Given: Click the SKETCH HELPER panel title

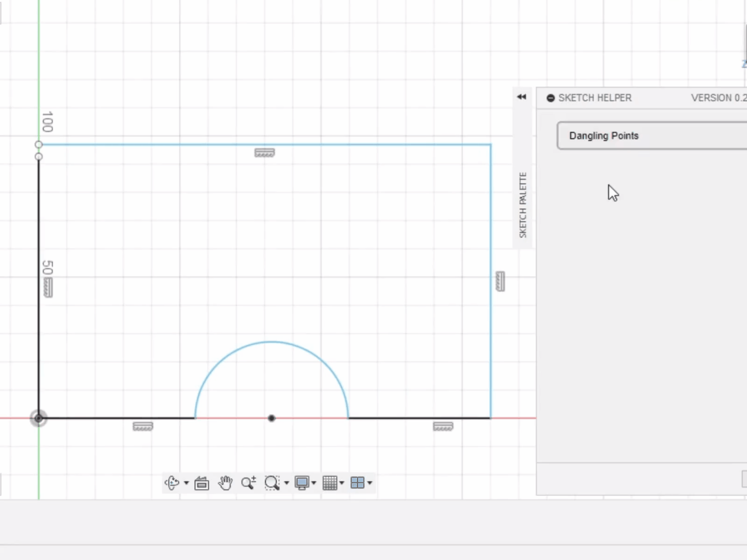Looking at the screenshot, I should (595, 98).
